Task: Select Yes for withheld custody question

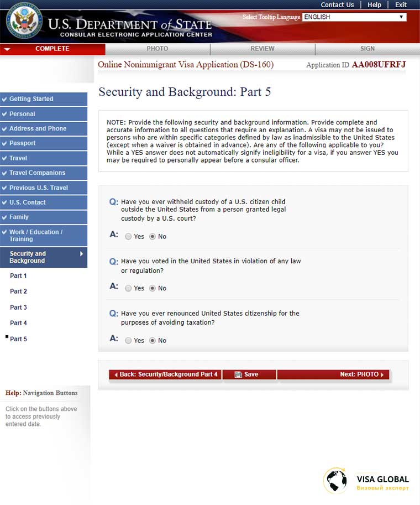Action: (x=128, y=236)
